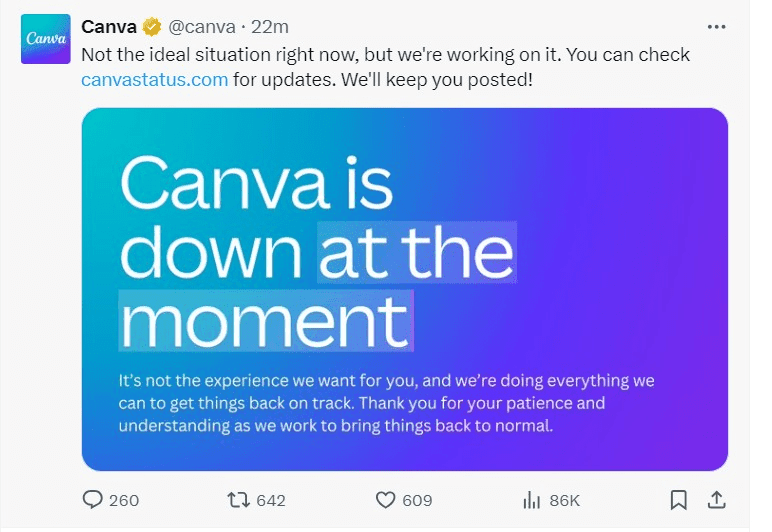This screenshot has width=772, height=532.
Task: Click the Canva display name
Action: coord(109,27)
